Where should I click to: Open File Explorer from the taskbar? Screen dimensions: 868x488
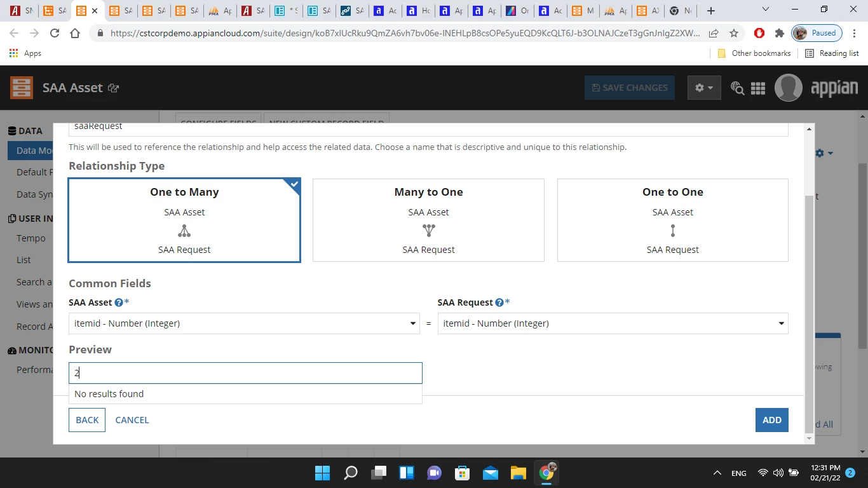click(x=518, y=473)
